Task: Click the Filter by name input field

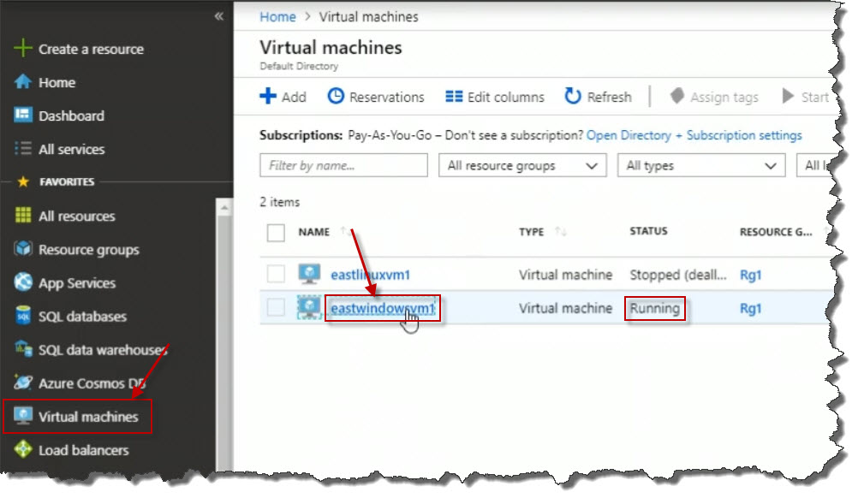Action: 343,165
